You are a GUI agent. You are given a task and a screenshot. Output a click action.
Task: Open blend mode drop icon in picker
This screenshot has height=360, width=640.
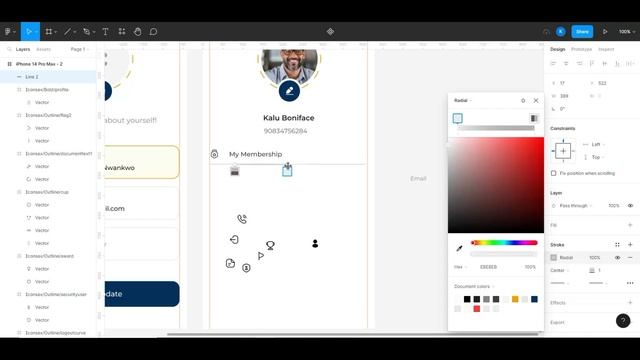tap(523, 100)
